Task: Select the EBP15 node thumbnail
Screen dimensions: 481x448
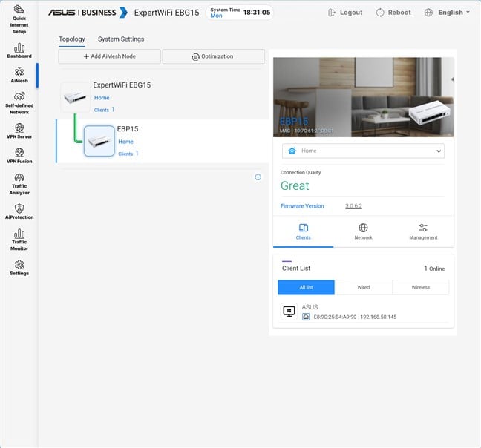Action: [x=99, y=141]
